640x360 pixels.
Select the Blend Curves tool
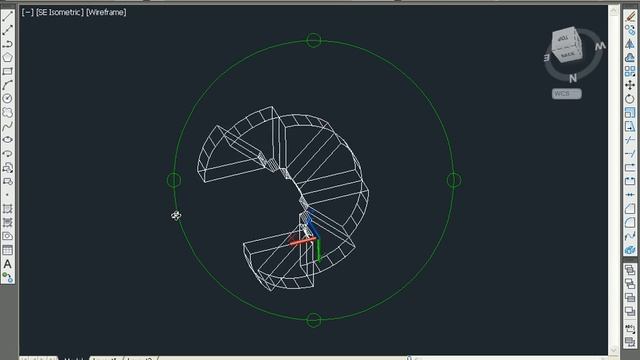click(x=630, y=236)
